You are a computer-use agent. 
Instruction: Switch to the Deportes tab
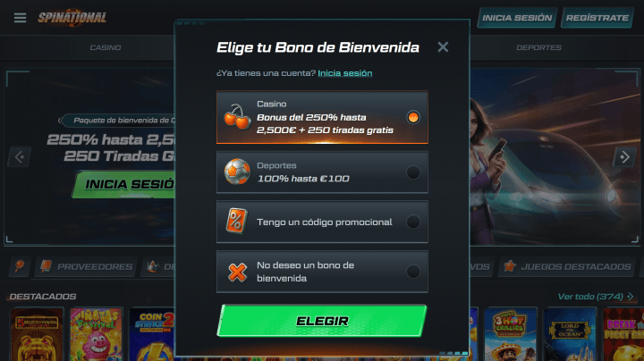[x=538, y=47]
